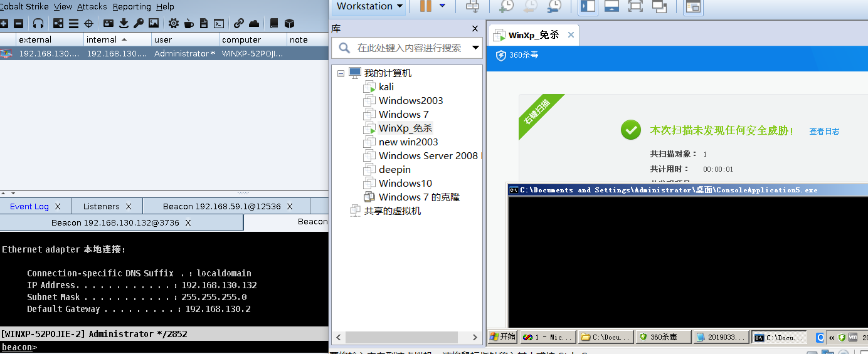Select Windows10 virtual machine

(x=405, y=184)
